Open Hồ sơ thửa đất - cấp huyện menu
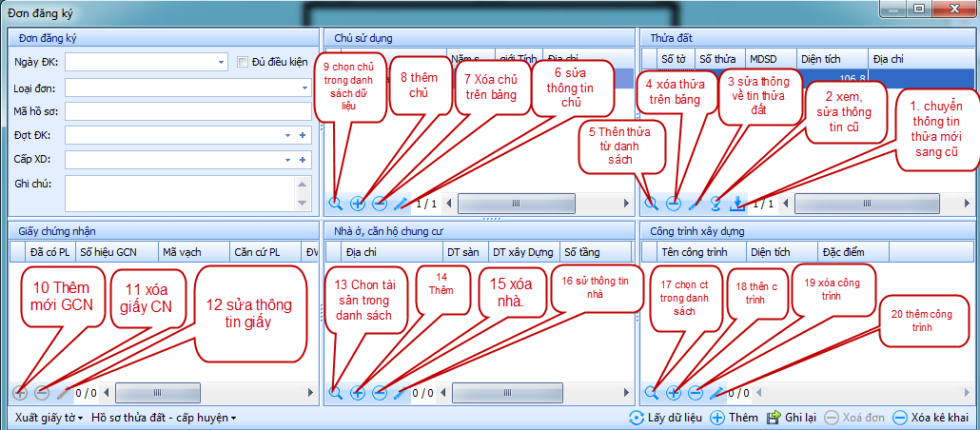This screenshot has width=980, height=430. 164,418
